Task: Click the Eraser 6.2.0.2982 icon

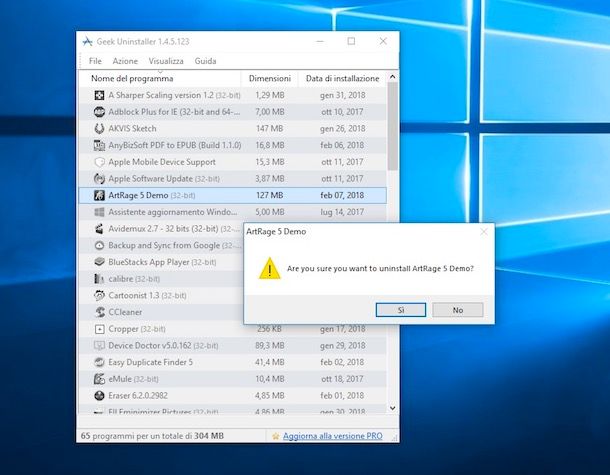Action: (x=99, y=396)
